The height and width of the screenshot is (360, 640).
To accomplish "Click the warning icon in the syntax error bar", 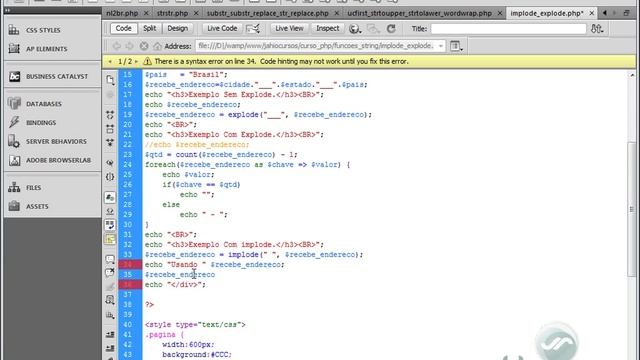I will click(x=147, y=62).
